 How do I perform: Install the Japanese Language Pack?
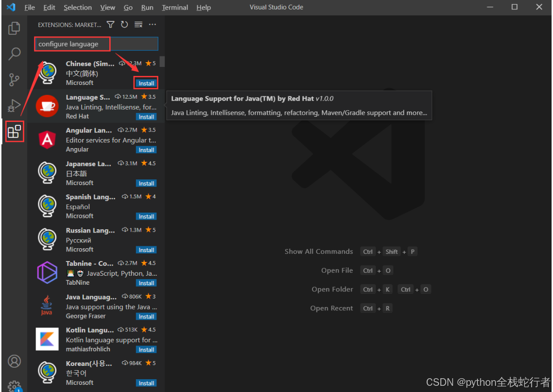coord(146,183)
